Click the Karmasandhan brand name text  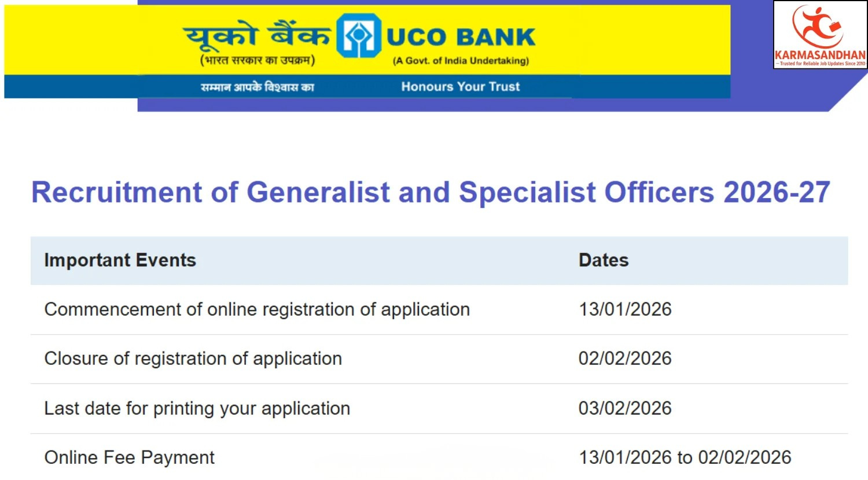pos(820,55)
